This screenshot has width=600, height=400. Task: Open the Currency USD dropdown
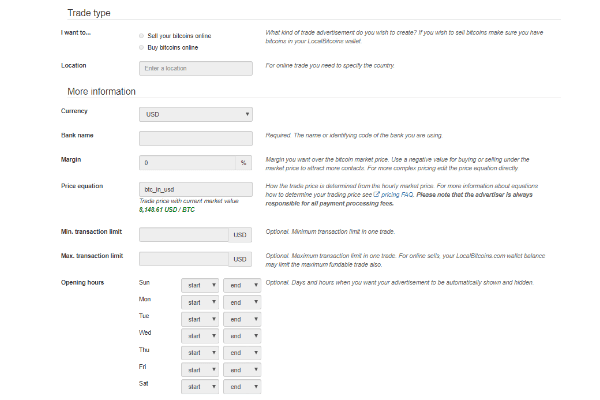pyautogui.click(x=195, y=114)
